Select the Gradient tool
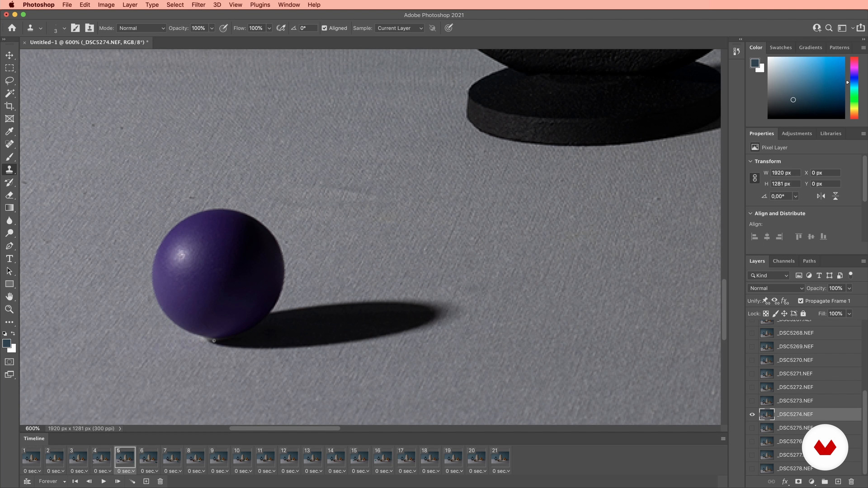The width and height of the screenshot is (868, 488). point(9,208)
